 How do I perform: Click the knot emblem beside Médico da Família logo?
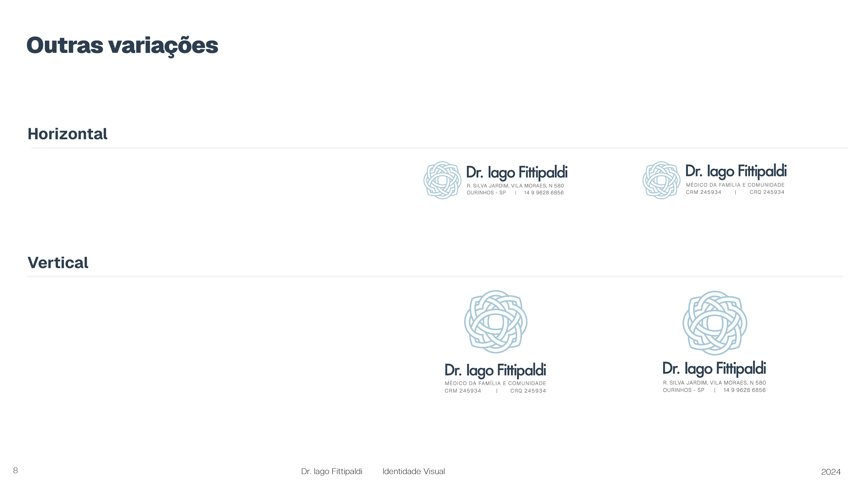(661, 180)
